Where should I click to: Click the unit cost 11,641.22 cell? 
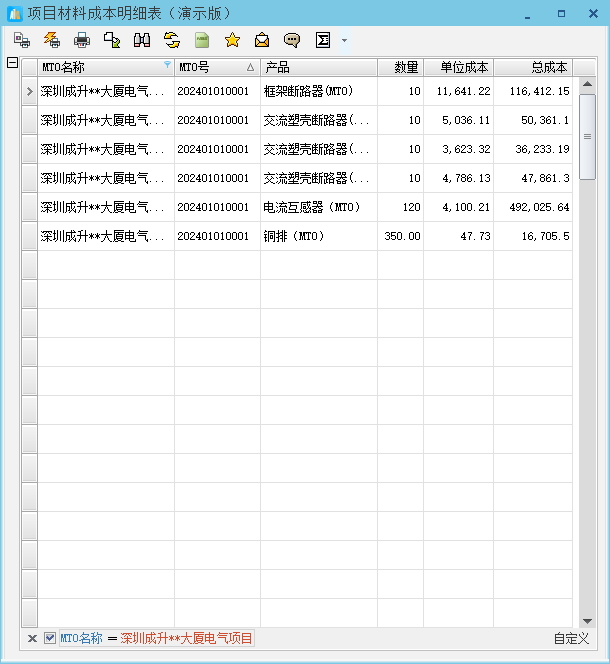459,91
